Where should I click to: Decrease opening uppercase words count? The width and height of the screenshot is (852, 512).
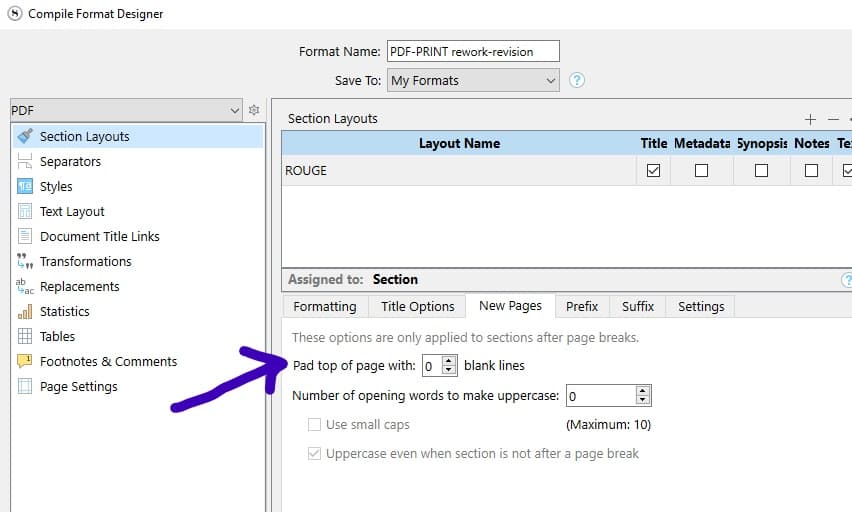(x=642, y=400)
